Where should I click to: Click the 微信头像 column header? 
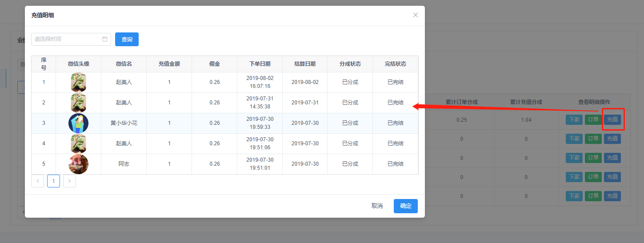(x=79, y=64)
